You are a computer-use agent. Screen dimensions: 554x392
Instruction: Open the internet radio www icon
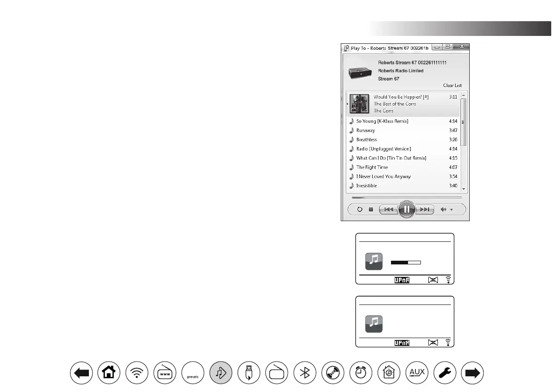pos(165,372)
